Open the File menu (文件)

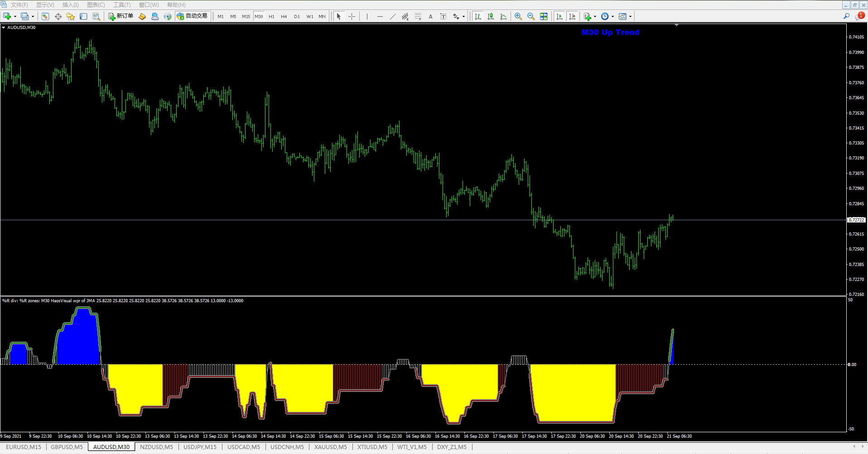(x=19, y=5)
